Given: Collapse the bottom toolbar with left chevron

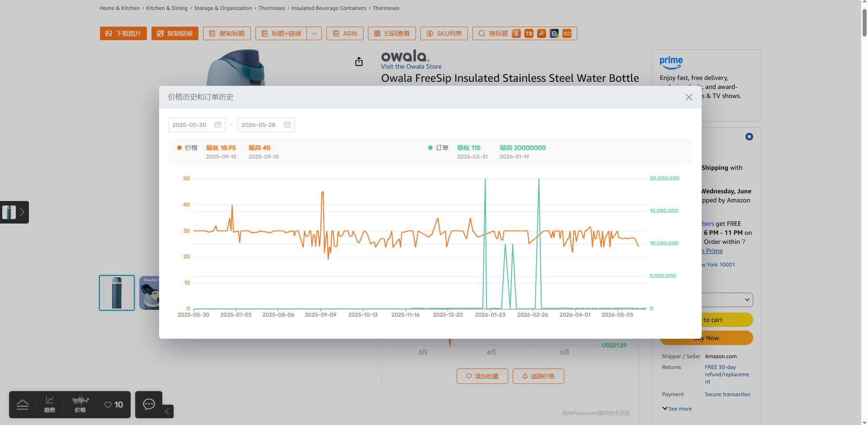Looking at the screenshot, I should coord(167,411).
